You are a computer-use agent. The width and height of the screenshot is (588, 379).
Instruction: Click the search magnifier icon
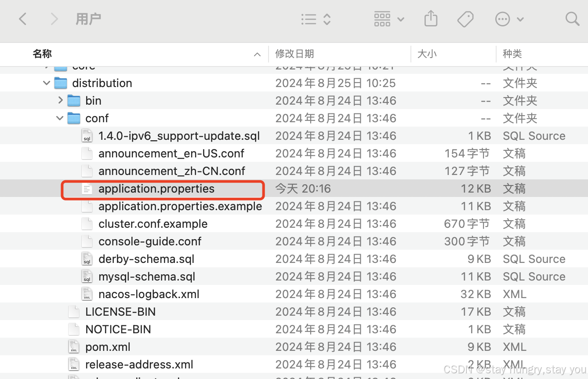(x=572, y=19)
